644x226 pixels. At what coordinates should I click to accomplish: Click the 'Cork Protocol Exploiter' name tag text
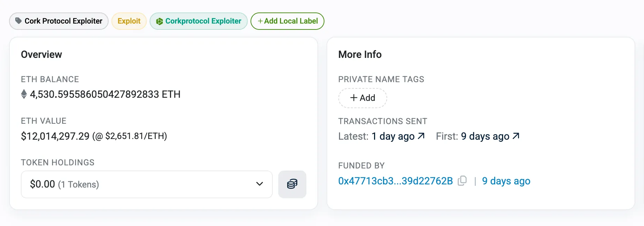pos(63,21)
